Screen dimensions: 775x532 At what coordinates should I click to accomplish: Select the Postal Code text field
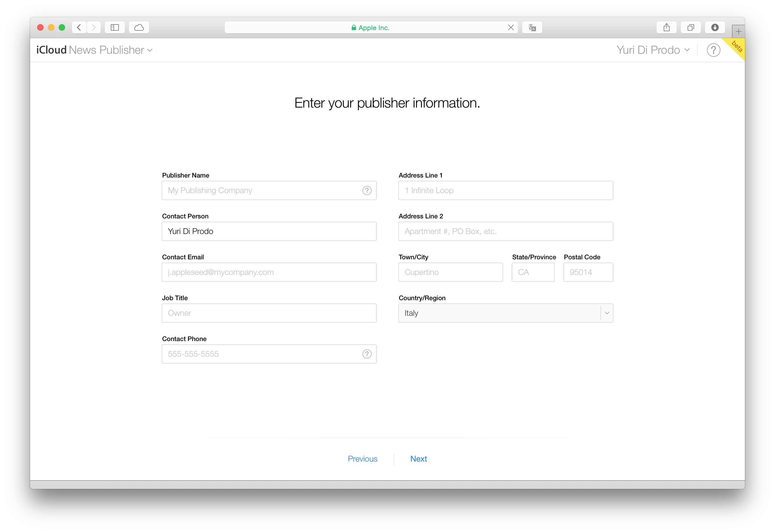[588, 272]
